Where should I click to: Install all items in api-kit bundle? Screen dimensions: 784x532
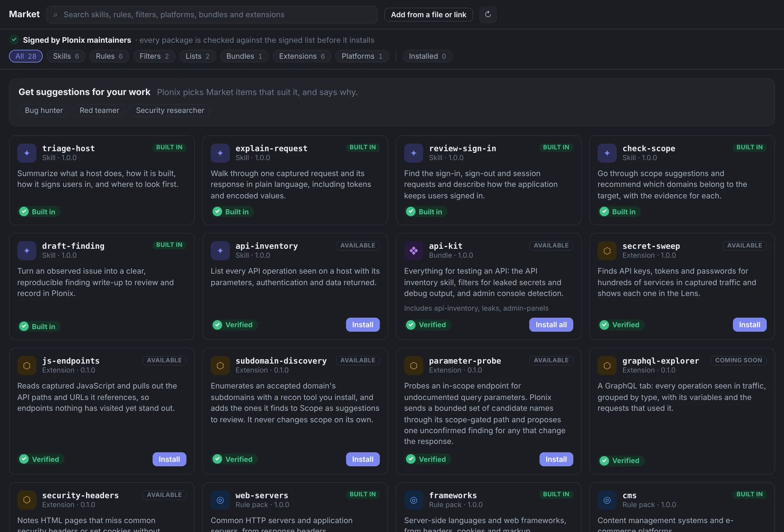tap(551, 325)
